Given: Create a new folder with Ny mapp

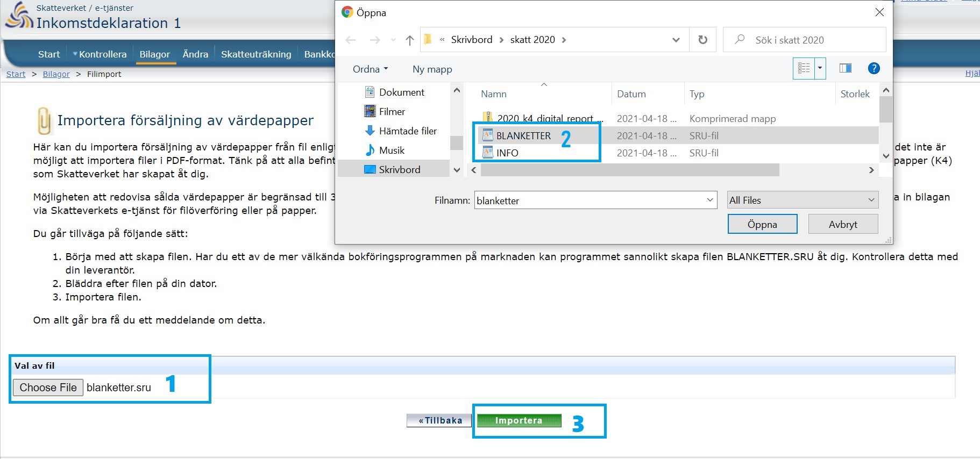Looking at the screenshot, I should tap(432, 69).
